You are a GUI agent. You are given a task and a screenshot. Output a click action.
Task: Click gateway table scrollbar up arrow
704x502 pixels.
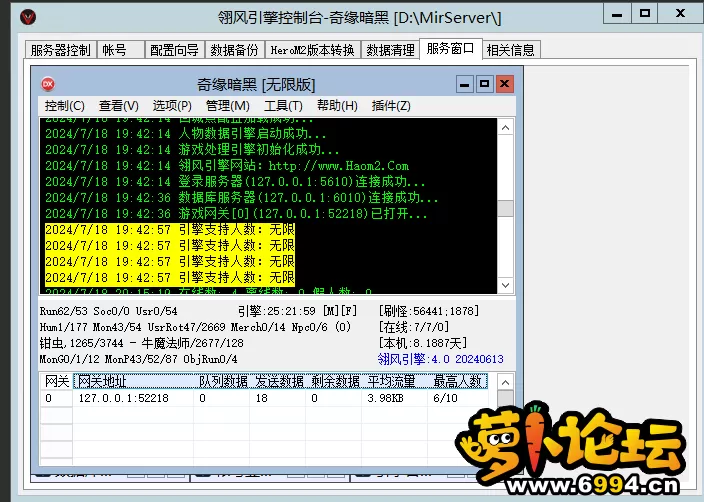pyautogui.click(x=506, y=383)
